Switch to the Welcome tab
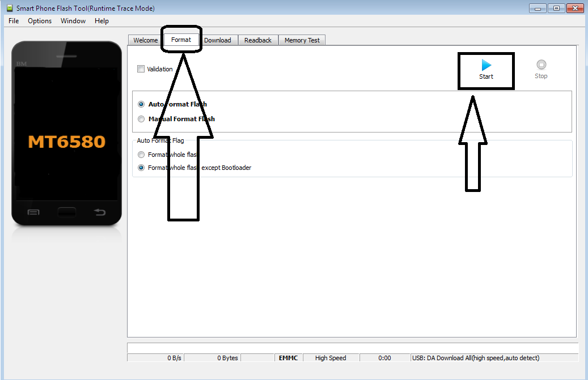The height and width of the screenshot is (380, 588). 146,40
